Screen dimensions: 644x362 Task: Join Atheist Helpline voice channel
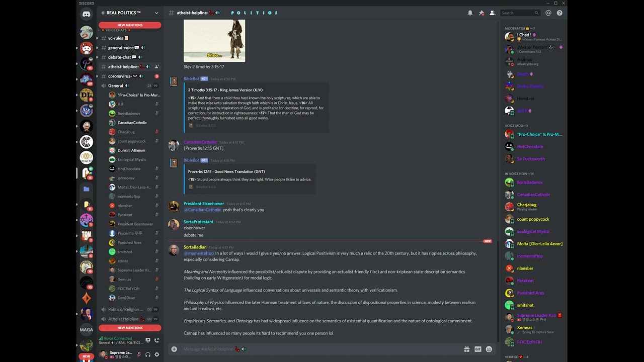[130, 319]
